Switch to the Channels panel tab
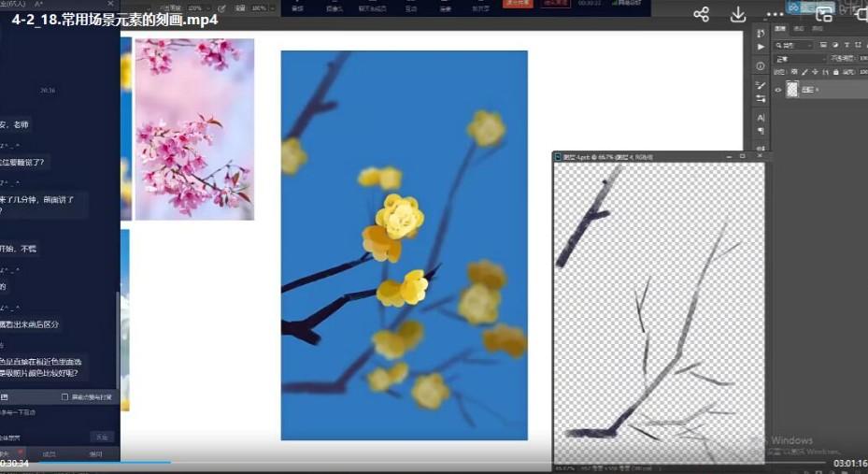The width and height of the screenshot is (868, 474). pyautogui.click(x=799, y=29)
